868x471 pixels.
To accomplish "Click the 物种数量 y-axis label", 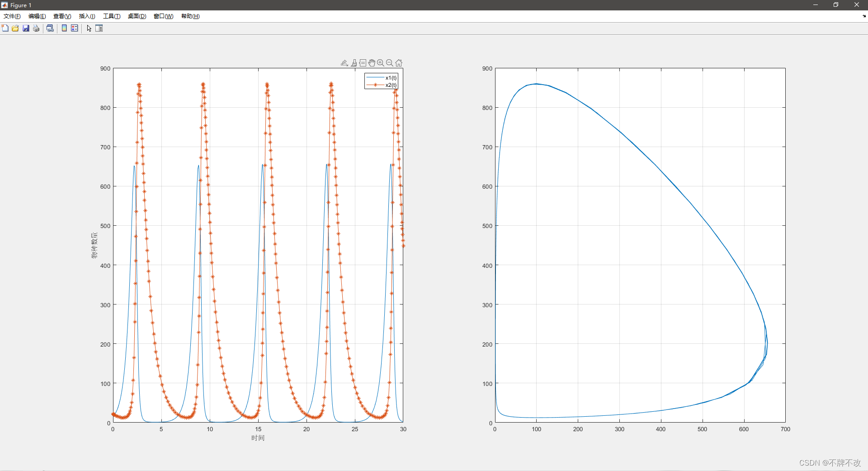I will (x=94, y=245).
